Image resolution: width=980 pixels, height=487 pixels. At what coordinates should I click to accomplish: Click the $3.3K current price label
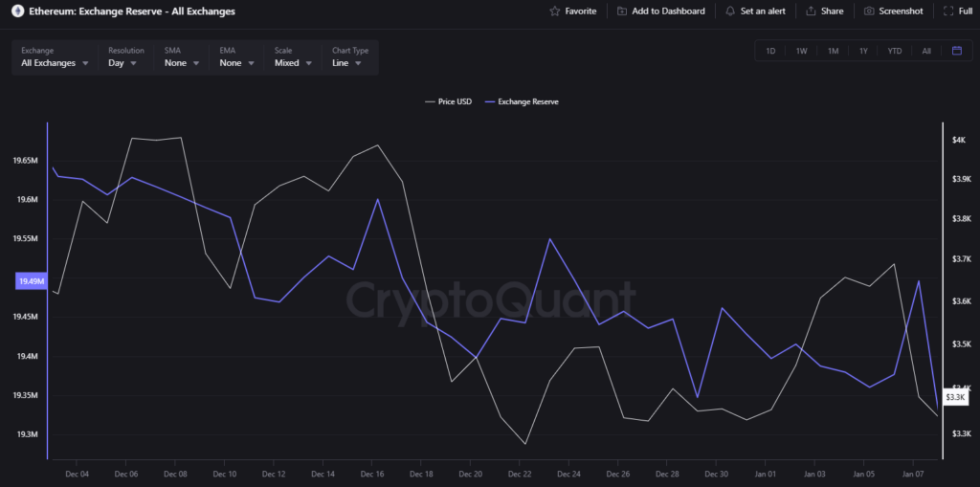pos(955,397)
